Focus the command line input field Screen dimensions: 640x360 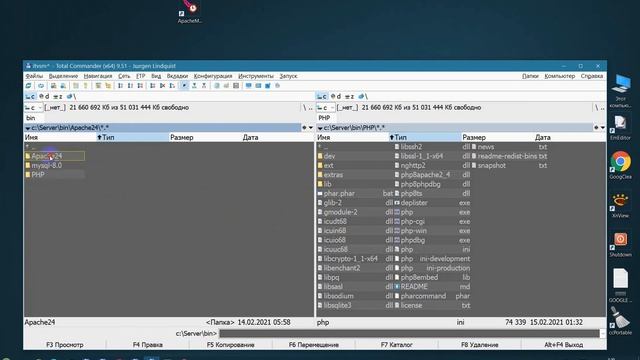[409, 333]
